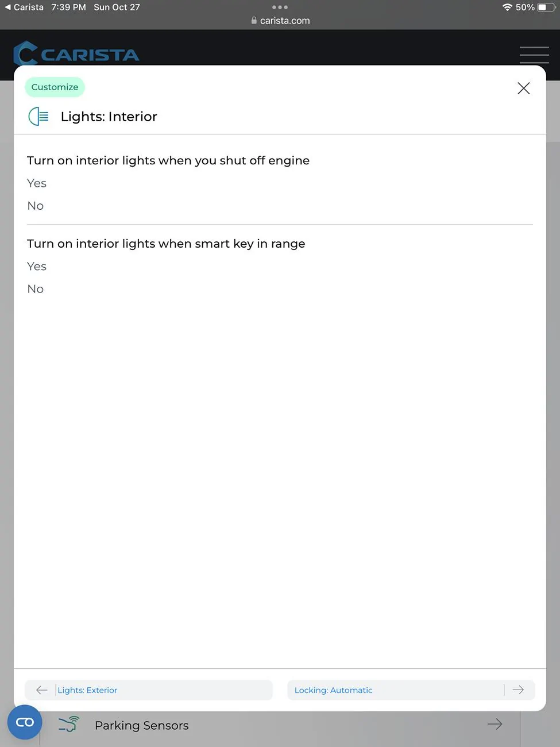Return to the Carista app via back link
560x747 pixels.
(x=24, y=7)
